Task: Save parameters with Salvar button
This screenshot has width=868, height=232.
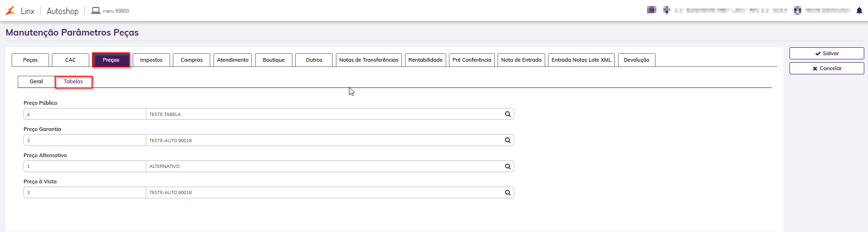Action: pos(826,53)
